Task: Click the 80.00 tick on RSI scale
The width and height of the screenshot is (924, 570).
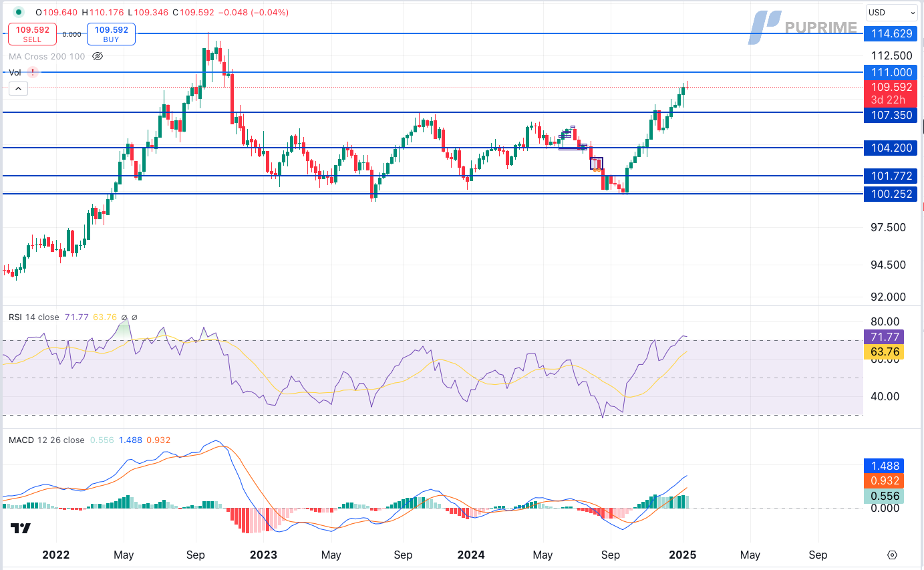Action: pos(884,321)
